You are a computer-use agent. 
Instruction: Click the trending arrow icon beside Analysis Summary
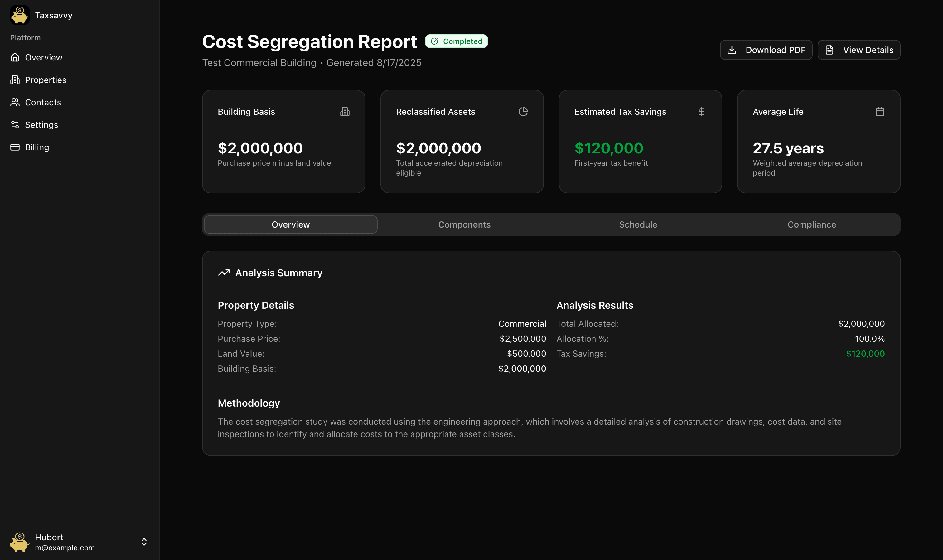pos(224,273)
